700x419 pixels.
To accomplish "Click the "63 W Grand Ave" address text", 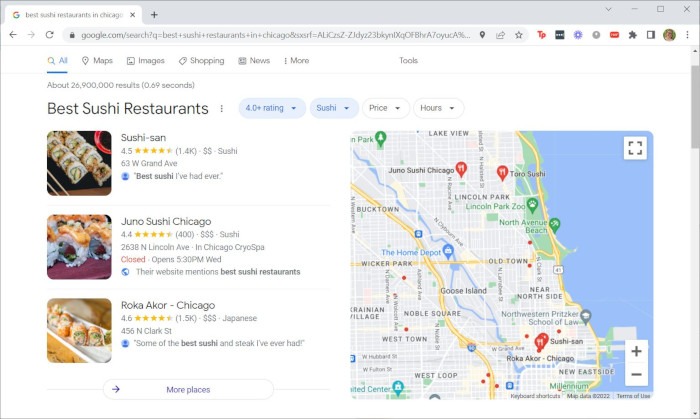I will point(149,163).
